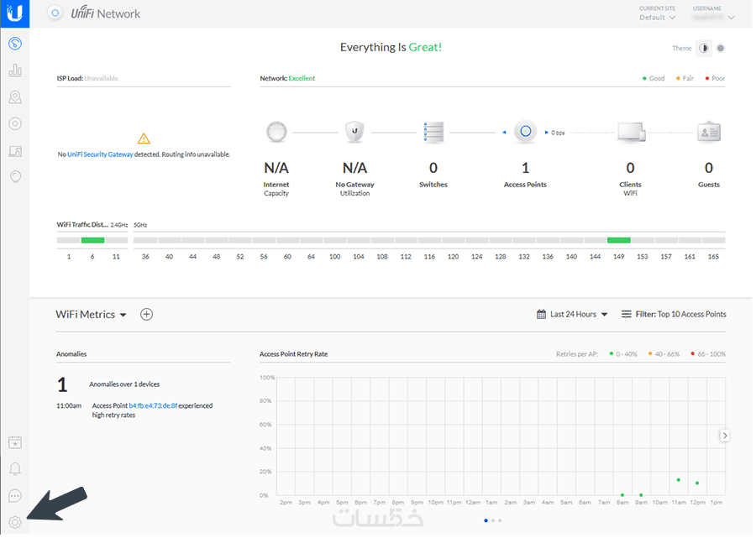
Task: Open the Map icon in the sidebar
Action: pos(15,97)
